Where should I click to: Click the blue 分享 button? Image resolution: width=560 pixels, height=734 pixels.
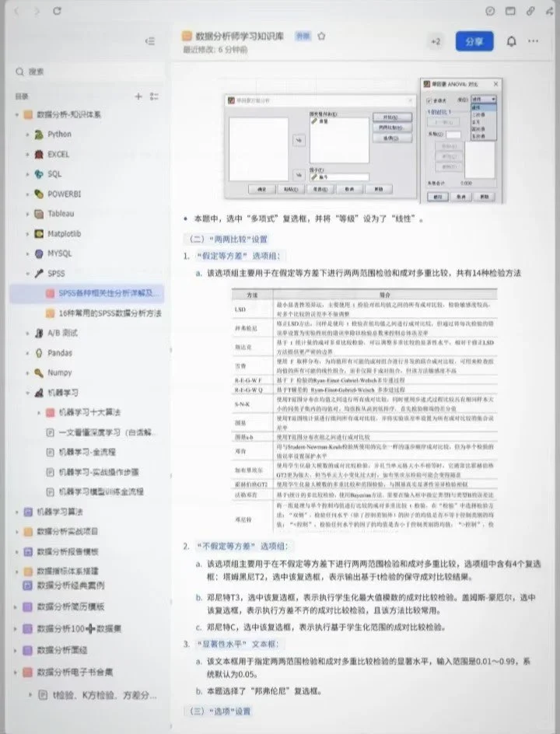[474, 42]
